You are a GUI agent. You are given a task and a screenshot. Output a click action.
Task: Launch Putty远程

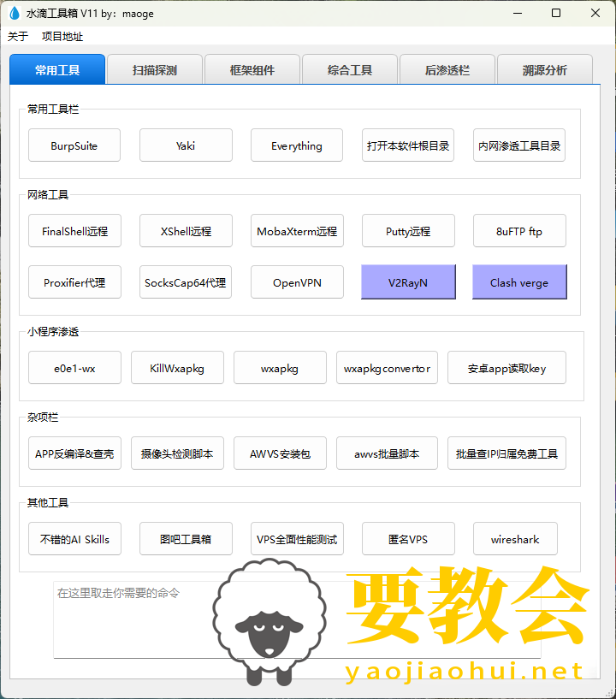tap(408, 231)
